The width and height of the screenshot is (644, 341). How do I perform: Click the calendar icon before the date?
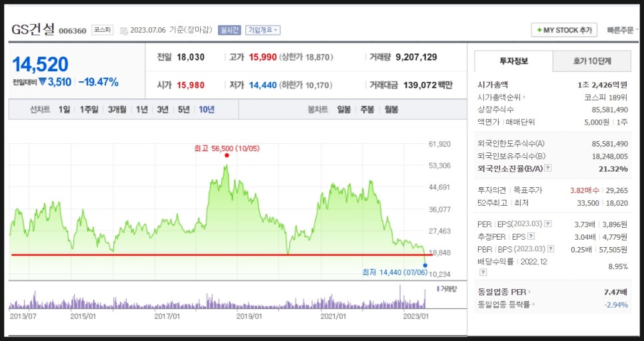[123, 31]
